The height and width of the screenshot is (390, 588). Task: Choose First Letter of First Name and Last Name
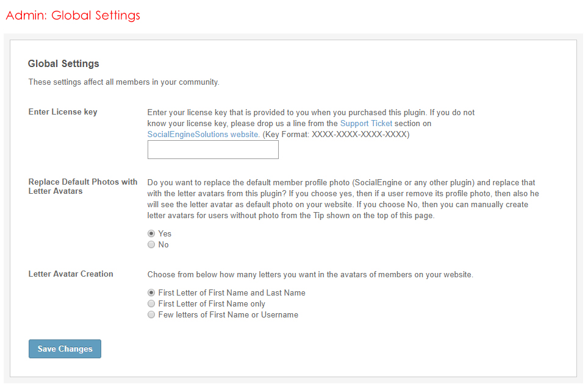coord(151,292)
